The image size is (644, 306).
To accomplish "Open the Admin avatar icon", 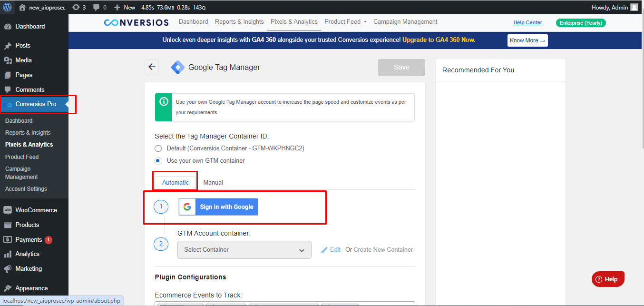I will [634, 7].
